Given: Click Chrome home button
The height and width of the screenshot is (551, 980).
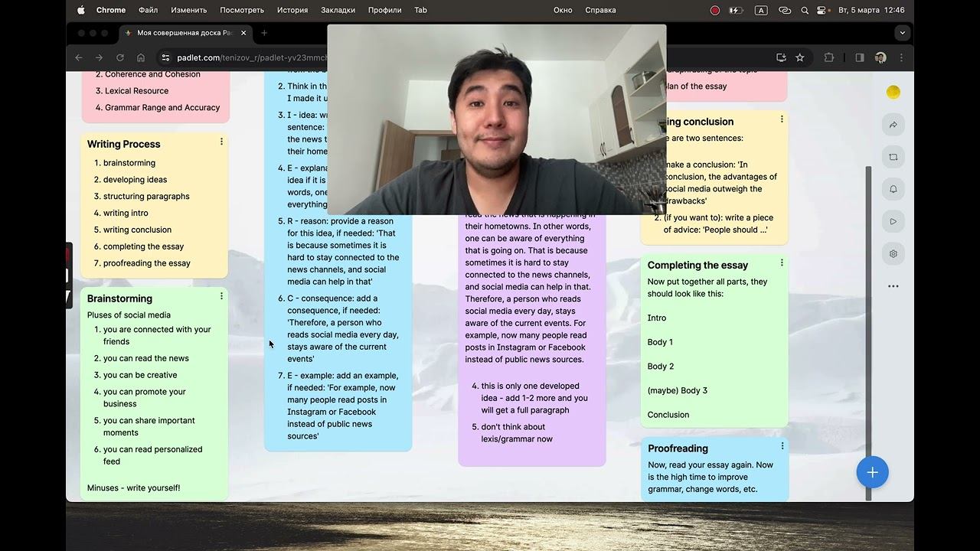Looking at the screenshot, I should click(x=141, y=57).
